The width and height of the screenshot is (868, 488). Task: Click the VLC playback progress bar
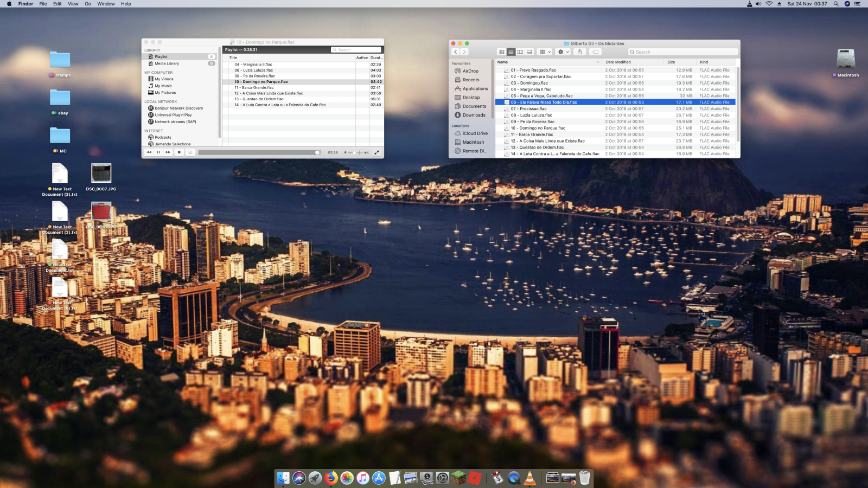coord(259,152)
